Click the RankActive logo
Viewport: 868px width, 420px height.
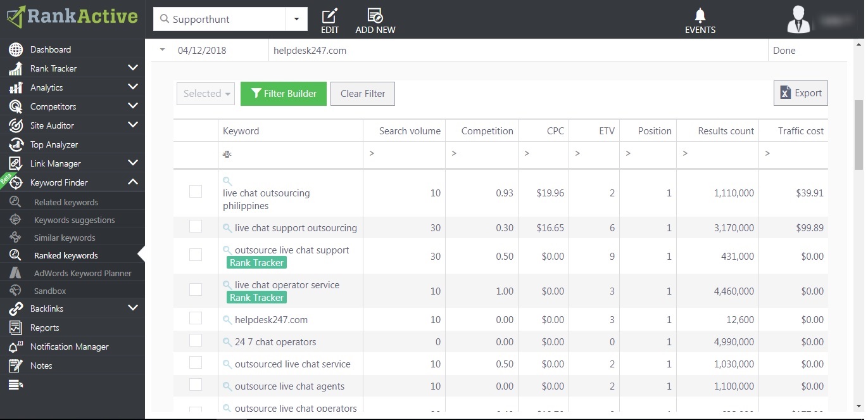[x=72, y=17]
